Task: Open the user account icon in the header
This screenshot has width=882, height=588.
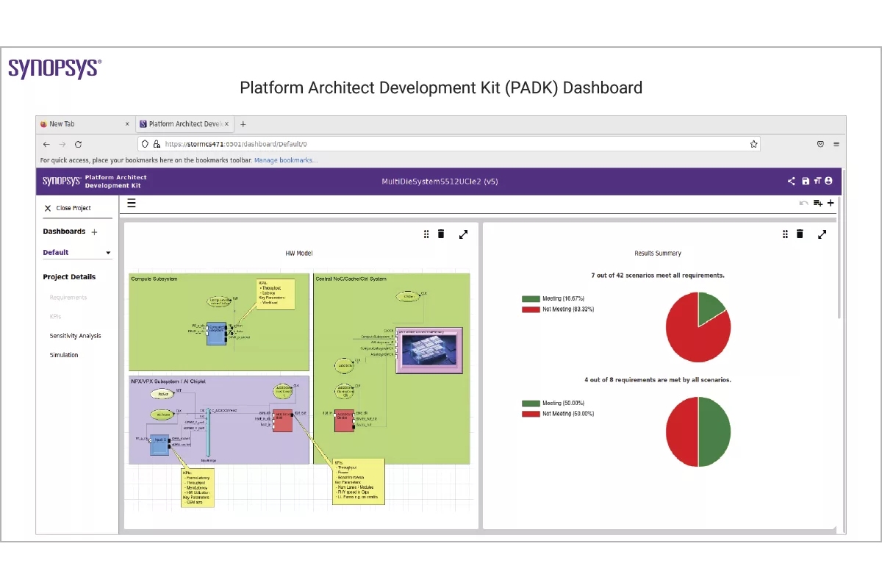Action: coord(828,181)
